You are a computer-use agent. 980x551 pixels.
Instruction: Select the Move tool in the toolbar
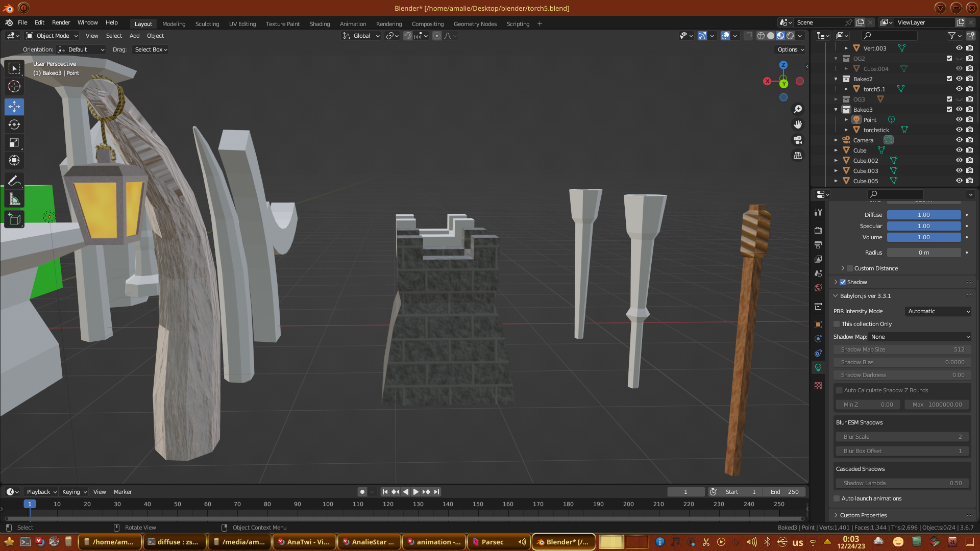tap(14, 107)
